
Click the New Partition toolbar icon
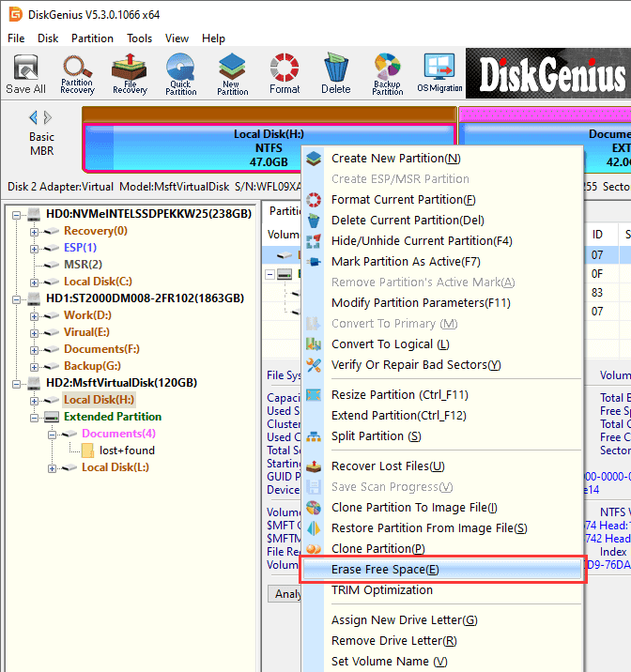[x=233, y=73]
